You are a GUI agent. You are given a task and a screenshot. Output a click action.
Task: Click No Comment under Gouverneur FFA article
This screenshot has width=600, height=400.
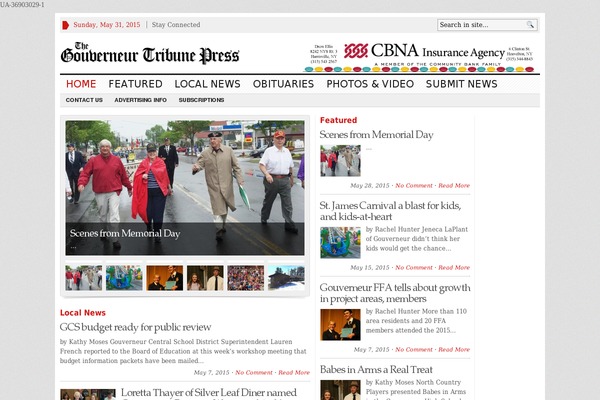coord(414,349)
